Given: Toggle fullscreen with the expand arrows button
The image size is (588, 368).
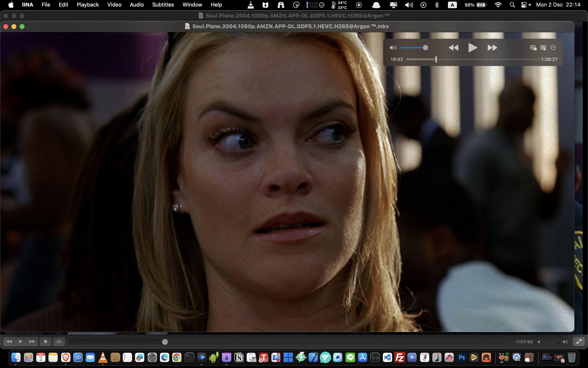Looking at the screenshot, I should [x=579, y=341].
